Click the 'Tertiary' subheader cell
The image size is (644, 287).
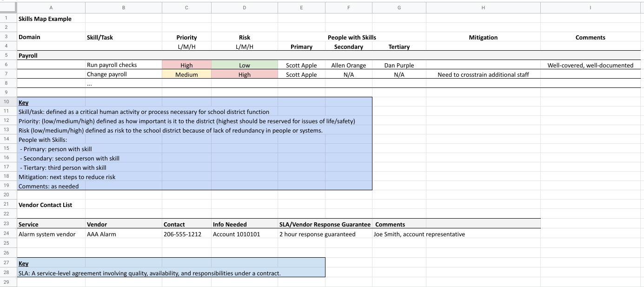point(399,47)
